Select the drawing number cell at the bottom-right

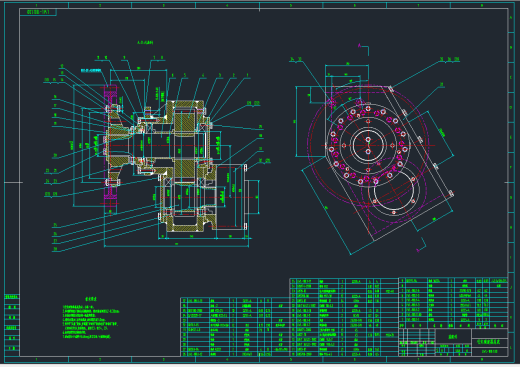tap(490, 351)
